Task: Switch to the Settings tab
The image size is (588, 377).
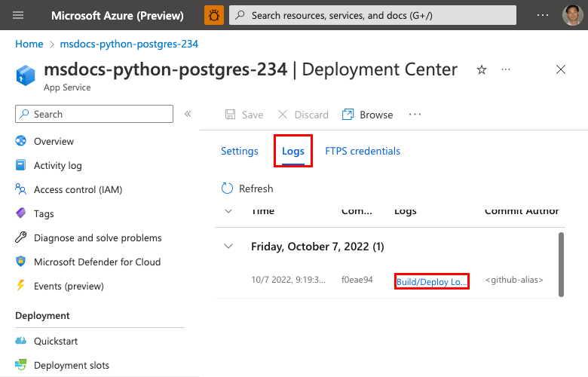Action: click(240, 151)
